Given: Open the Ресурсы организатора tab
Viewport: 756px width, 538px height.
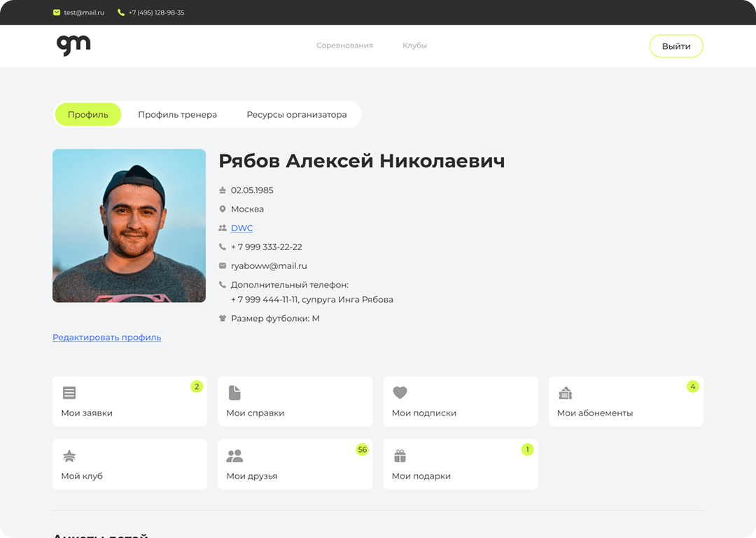Looking at the screenshot, I should coord(296,115).
